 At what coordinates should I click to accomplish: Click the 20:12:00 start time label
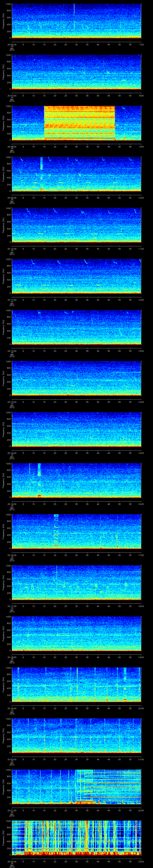click(x=12, y=351)
